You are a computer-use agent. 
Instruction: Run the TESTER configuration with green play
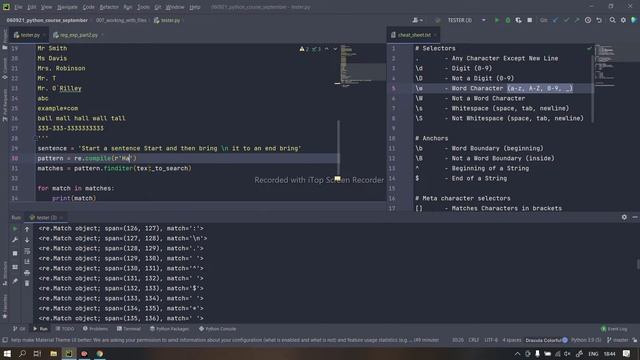pyautogui.click(x=497, y=20)
